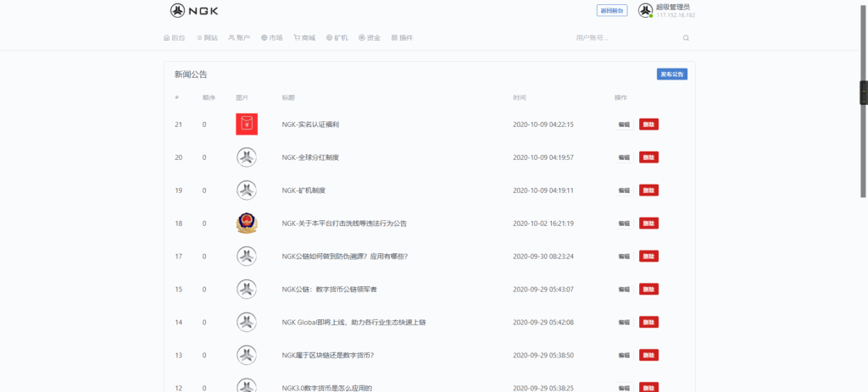This screenshot has width=868, height=392.
Task: Edit announcement number 17
Action: point(624,256)
